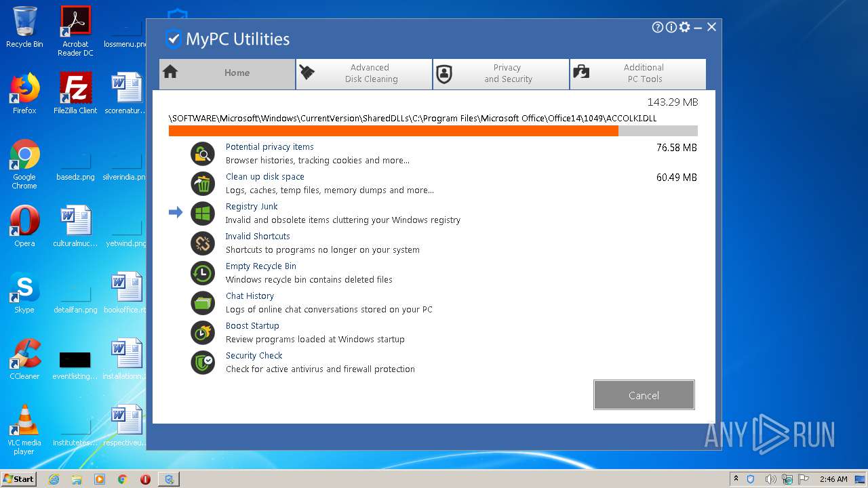This screenshot has width=868, height=488.
Task: Show hidden system tray icons
Action: point(736,479)
